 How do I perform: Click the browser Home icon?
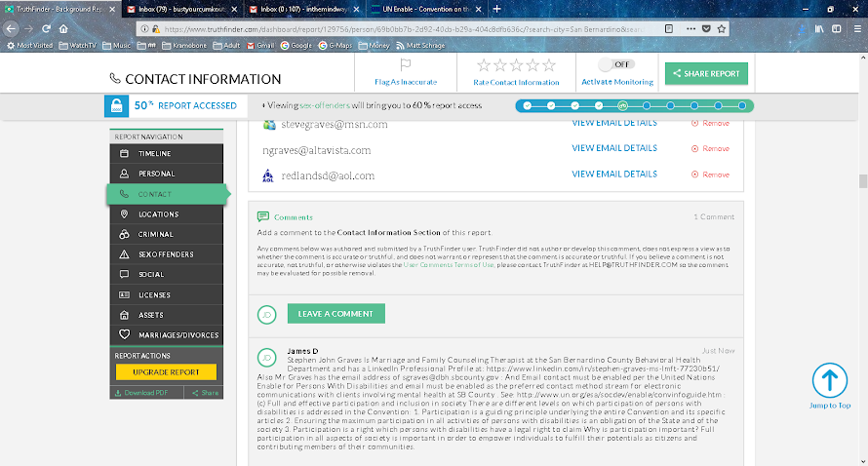[63, 29]
